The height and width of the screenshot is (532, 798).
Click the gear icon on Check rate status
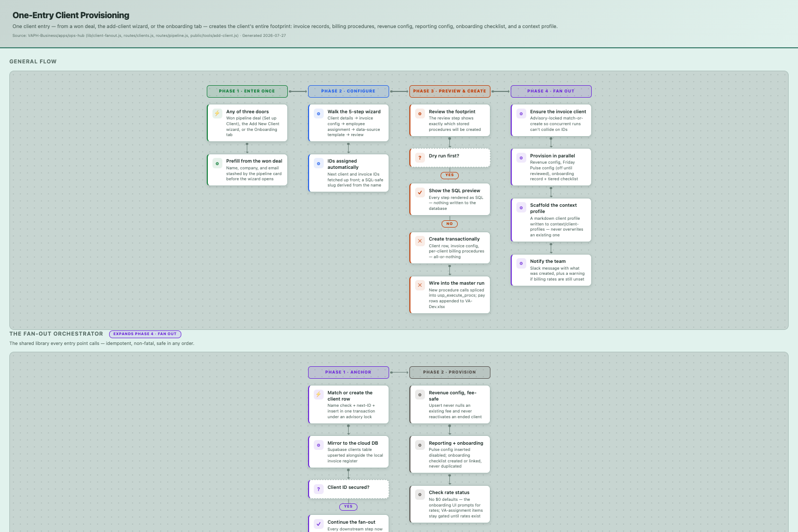point(420,494)
